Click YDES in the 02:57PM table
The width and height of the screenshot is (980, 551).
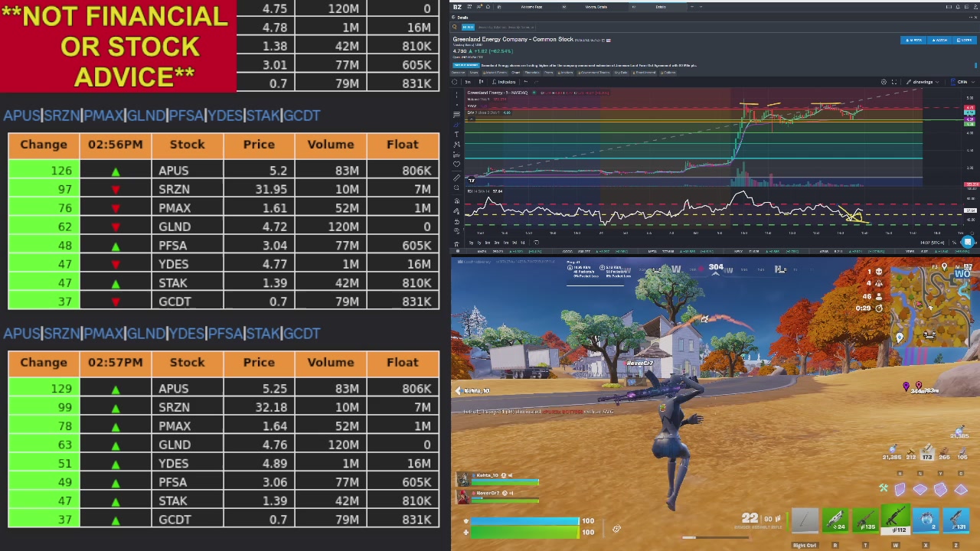pyautogui.click(x=174, y=463)
